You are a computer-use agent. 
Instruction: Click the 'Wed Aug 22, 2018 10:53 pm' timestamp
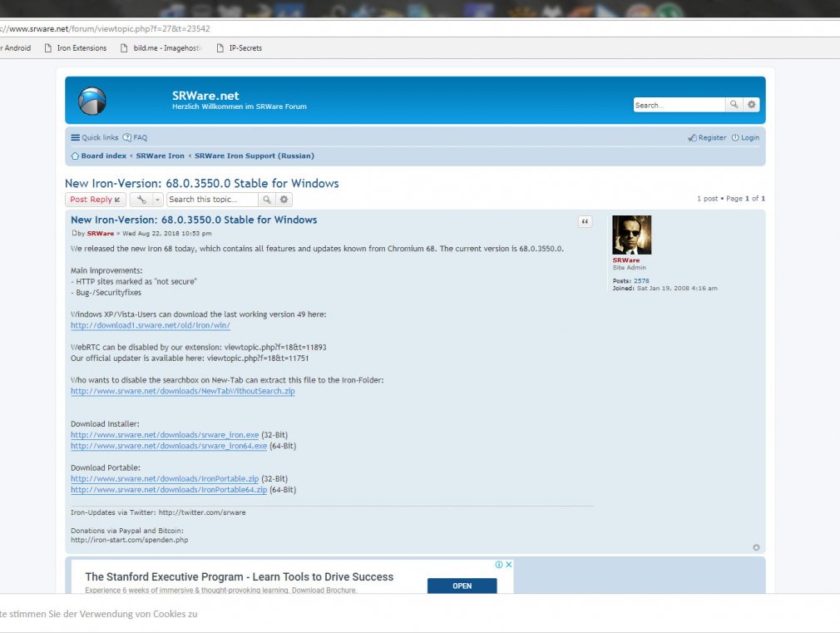(x=167, y=234)
